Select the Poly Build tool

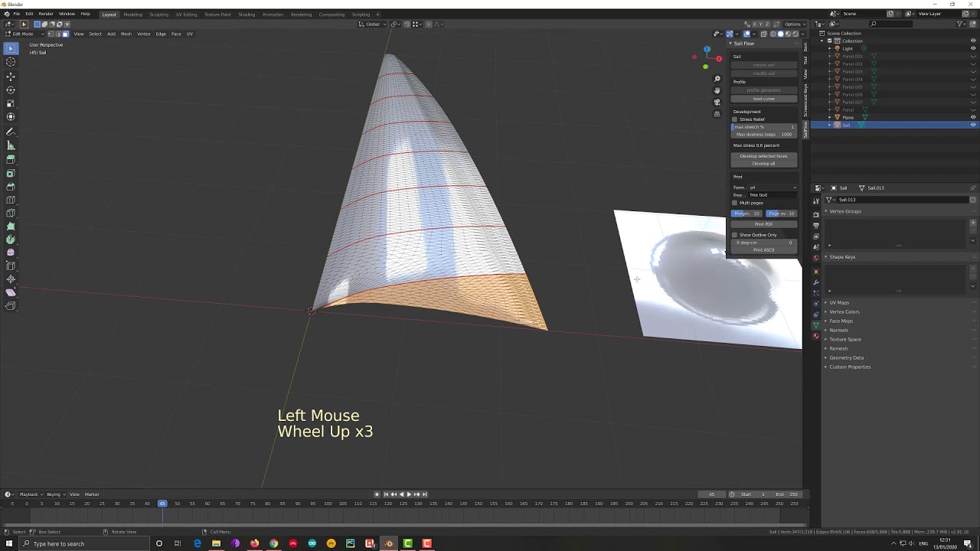coord(11,227)
